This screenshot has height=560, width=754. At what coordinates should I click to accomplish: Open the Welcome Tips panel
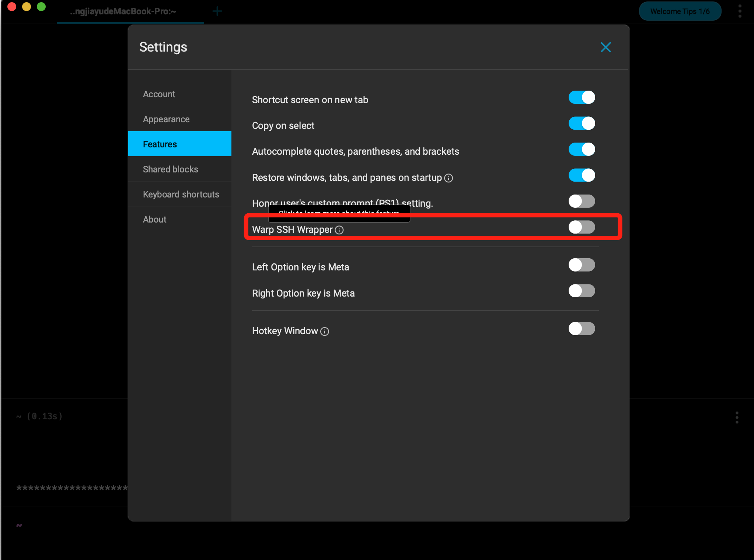coord(680,11)
